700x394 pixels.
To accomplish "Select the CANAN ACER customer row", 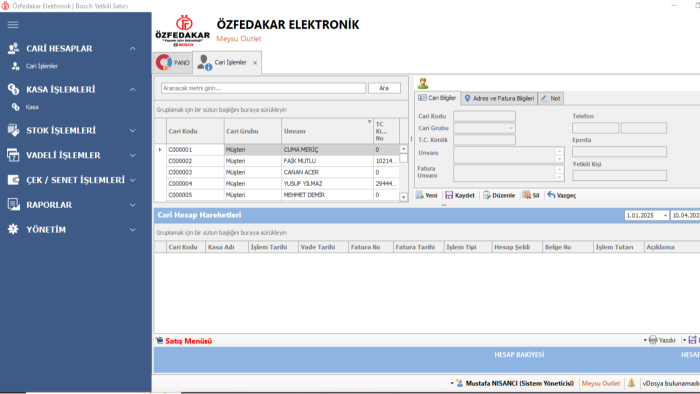I will [x=277, y=172].
